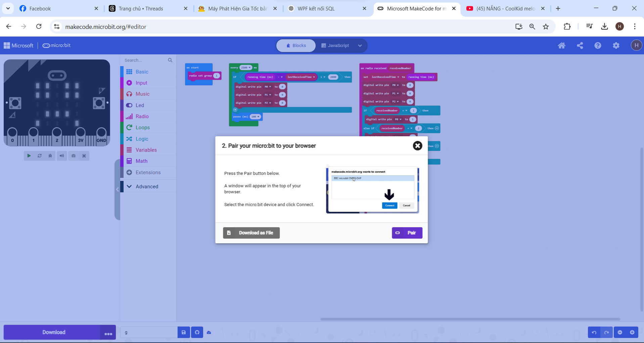Undo the last block change

[594, 332]
